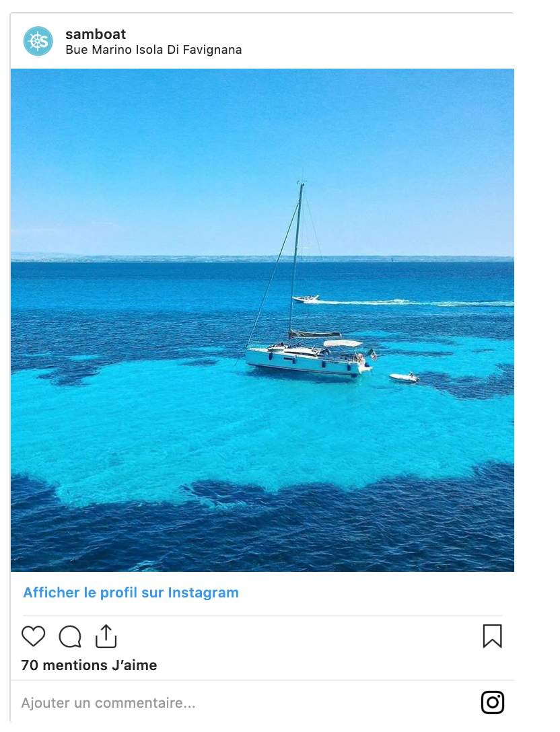
Task: Open comments with the speech bubble icon
Action: click(x=70, y=636)
